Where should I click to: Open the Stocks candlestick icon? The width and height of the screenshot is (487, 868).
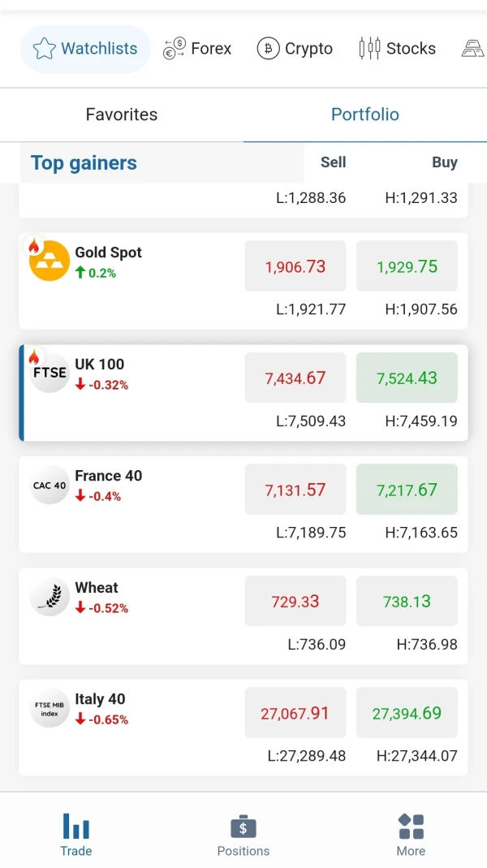coord(369,49)
